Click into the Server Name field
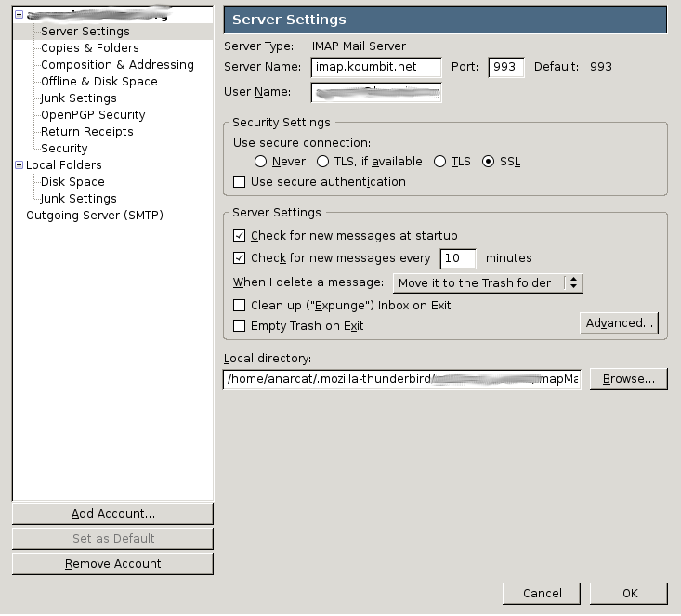Screen dimensions: 681x616 [376, 67]
